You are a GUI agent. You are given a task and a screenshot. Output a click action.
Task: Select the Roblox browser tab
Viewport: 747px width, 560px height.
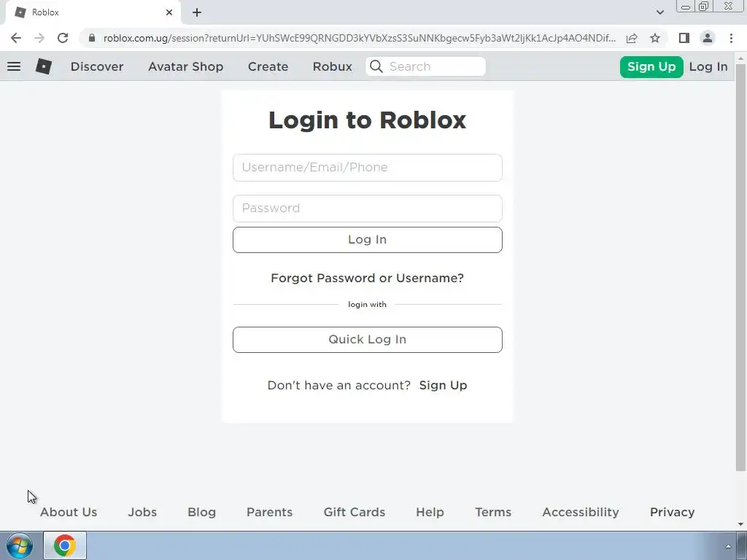93,12
